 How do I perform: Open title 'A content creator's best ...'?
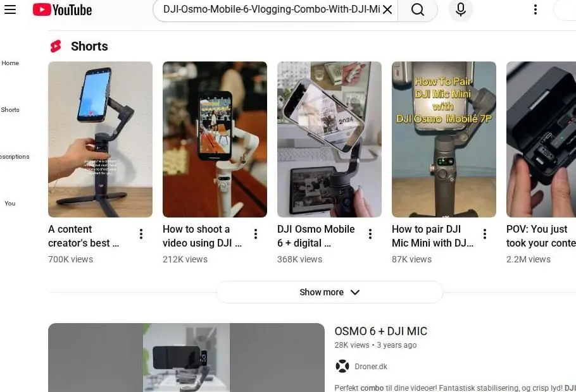tap(84, 236)
